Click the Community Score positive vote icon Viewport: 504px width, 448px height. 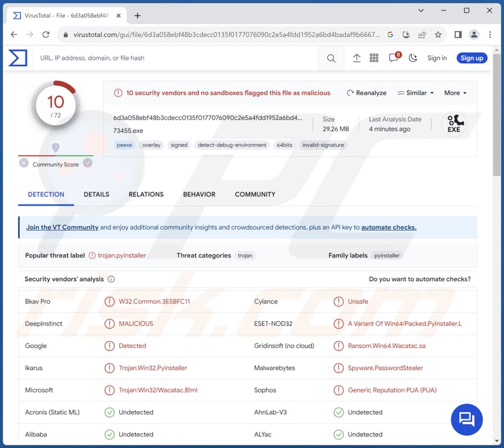coord(87,163)
